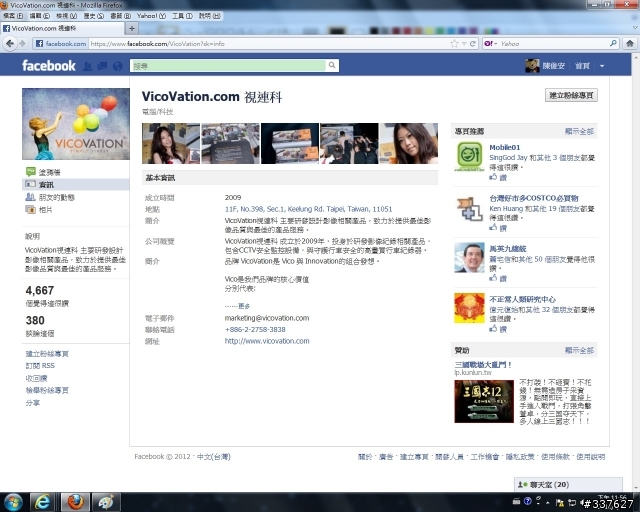
Task: Open Mobile01 page icon
Action: pyautogui.click(x=469, y=156)
